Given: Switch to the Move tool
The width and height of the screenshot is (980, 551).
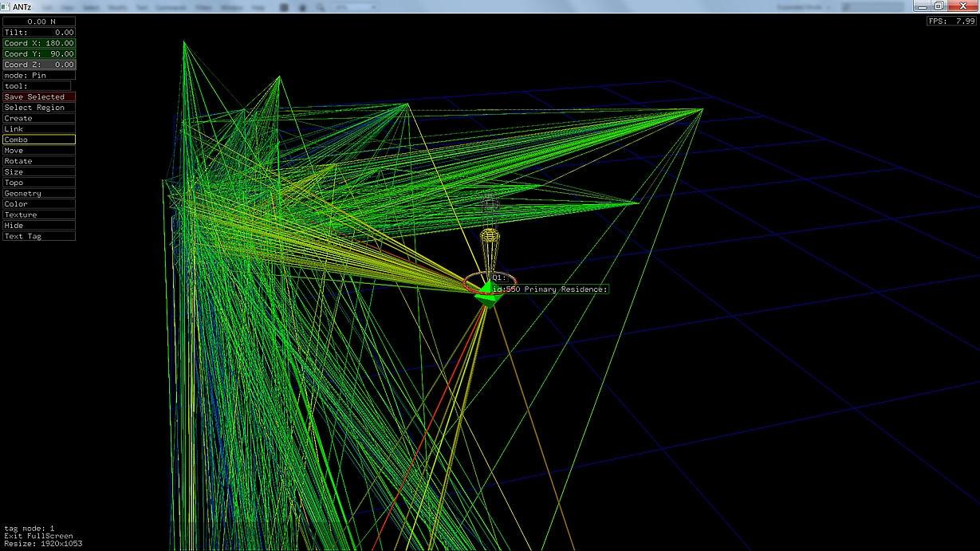Looking at the screenshot, I should tap(39, 151).
